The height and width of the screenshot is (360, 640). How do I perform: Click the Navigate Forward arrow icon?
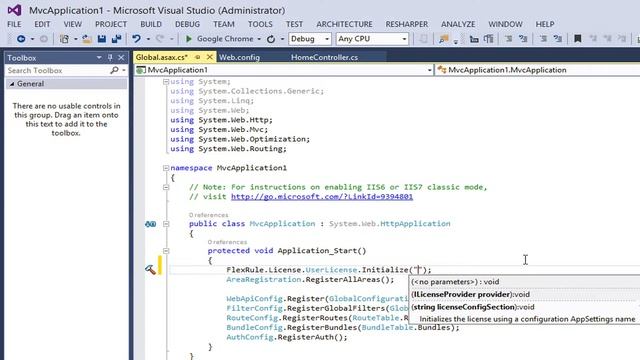pyautogui.click(x=44, y=39)
